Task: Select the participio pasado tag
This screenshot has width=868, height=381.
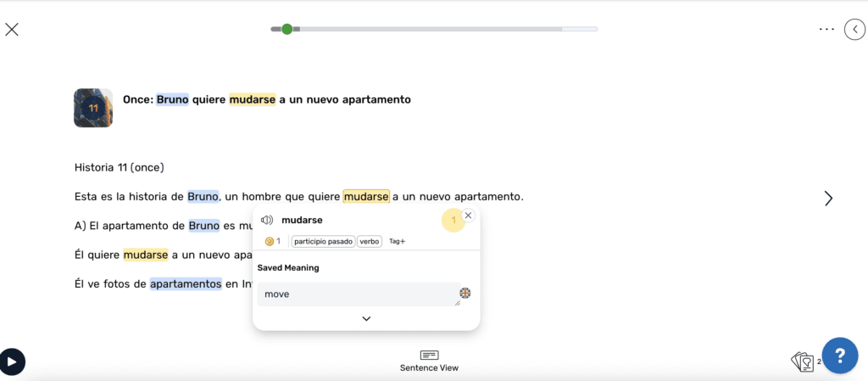Action: 323,241
